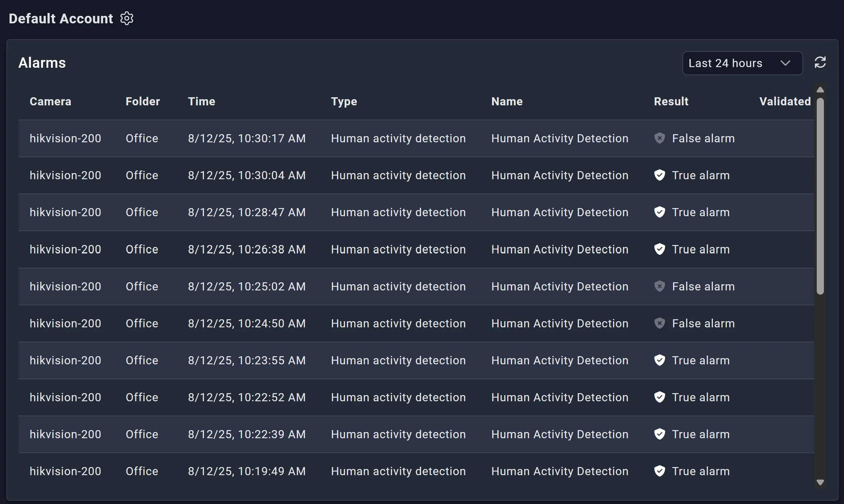Refresh the alarms list
The image size is (844, 504).
pyautogui.click(x=820, y=63)
